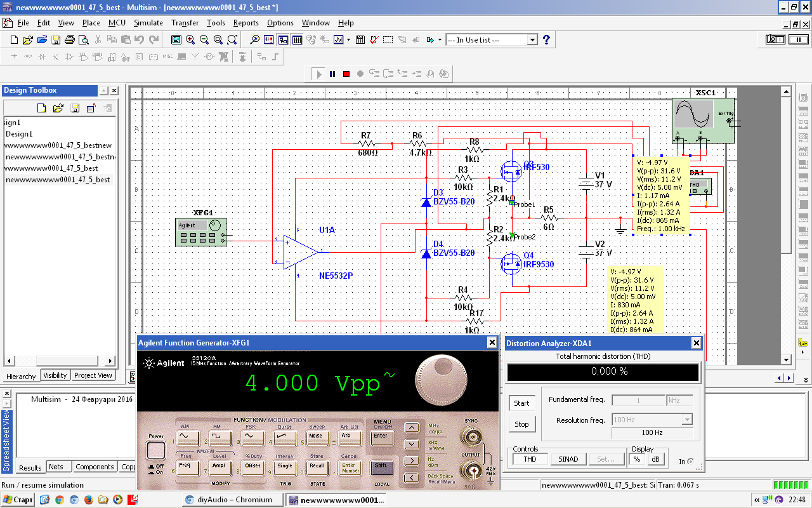The width and height of the screenshot is (812, 508).
Task: Click Stop in Distortion Analyzer
Action: (x=521, y=424)
